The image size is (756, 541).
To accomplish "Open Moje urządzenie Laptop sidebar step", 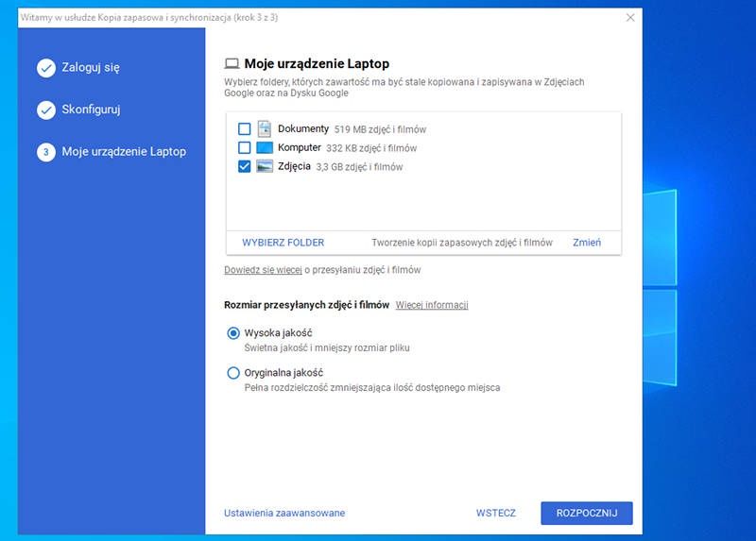I will click(x=124, y=151).
